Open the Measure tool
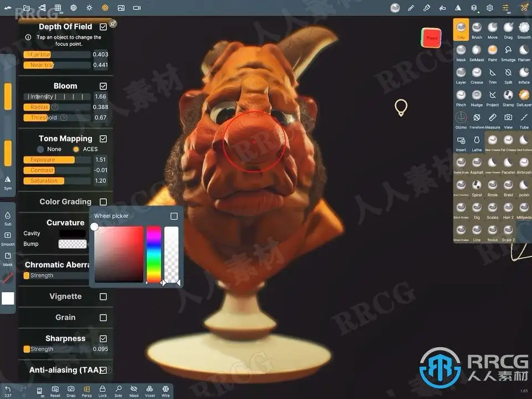 click(x=492, y=120)
